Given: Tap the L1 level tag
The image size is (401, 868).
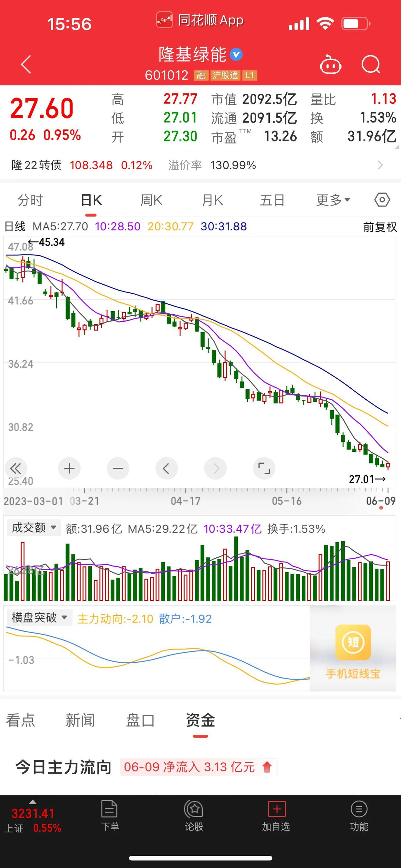Looking at the screenshot, I should (x=249, y=75).
